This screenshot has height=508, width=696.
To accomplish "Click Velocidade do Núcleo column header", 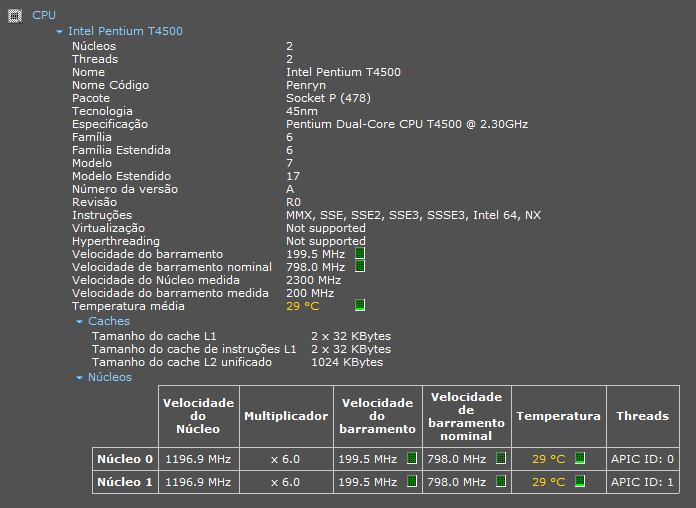I will (x=198, y=416).
